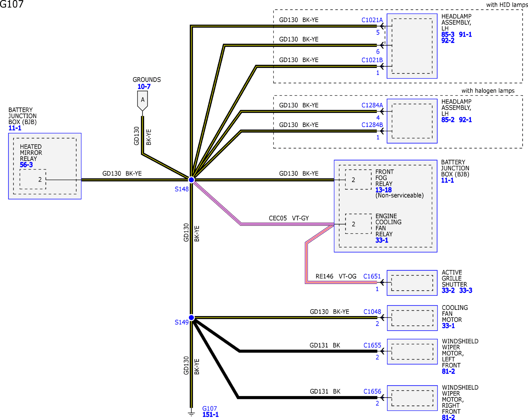Click the S148 splice junction dot
The width and height of the screenshot is (528, 420).
click(x=191, y=180)
